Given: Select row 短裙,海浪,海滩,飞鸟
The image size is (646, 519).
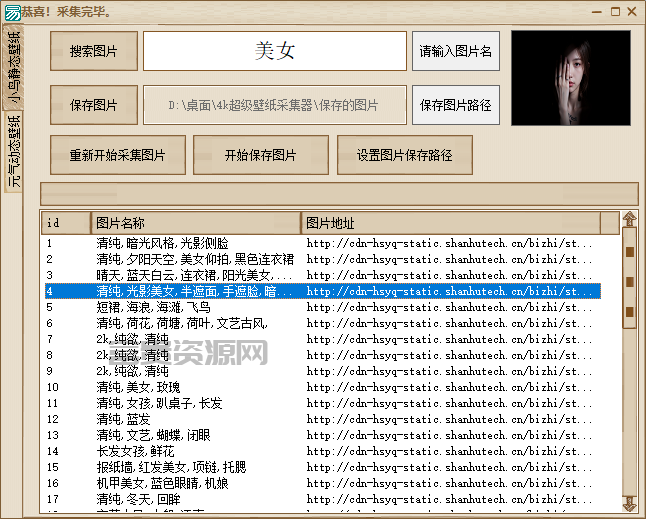Looking at the screenshot, I should [x=323, y=307].
